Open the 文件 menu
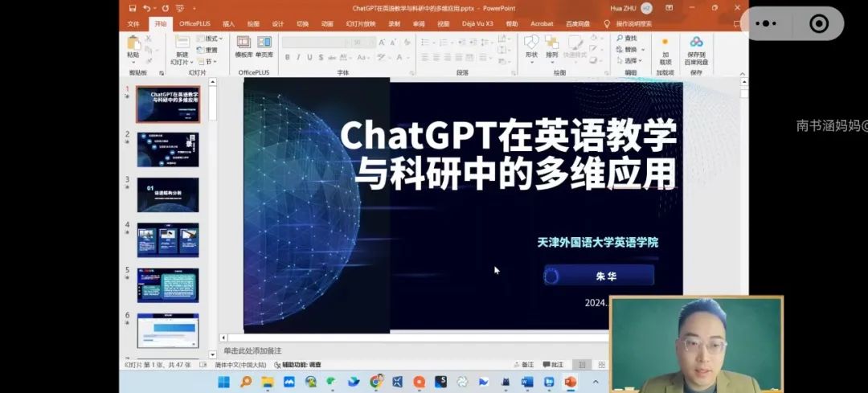The height and width of the screenshot is (393, 868). (133, 24)
